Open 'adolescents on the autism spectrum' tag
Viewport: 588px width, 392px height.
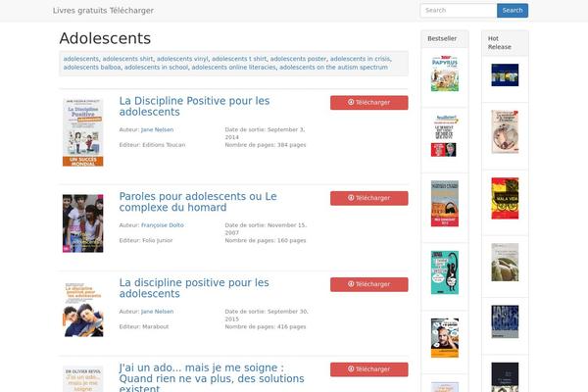334,68
